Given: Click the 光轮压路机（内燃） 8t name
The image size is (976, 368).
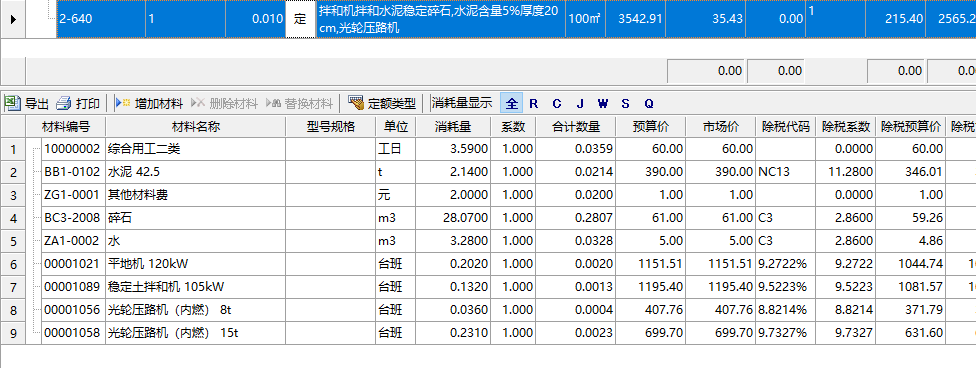Looking at the screenshot, I should click(x=195, y=310).
